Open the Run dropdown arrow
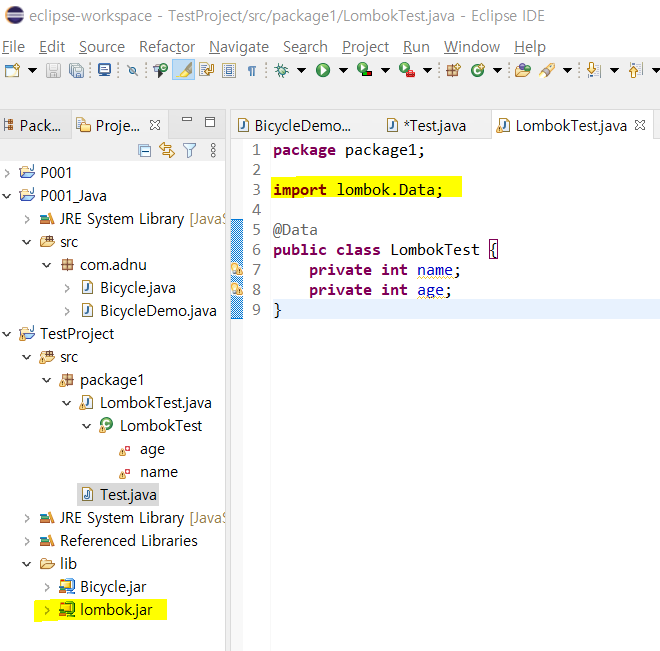This screenshot has width=660, height=651. (x=343, y=70)
